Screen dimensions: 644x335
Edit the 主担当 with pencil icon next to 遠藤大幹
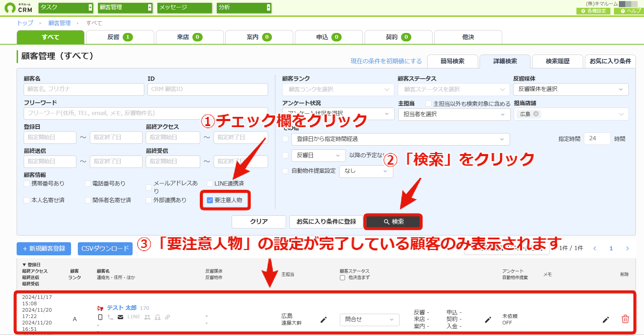[x=324, y=320]
